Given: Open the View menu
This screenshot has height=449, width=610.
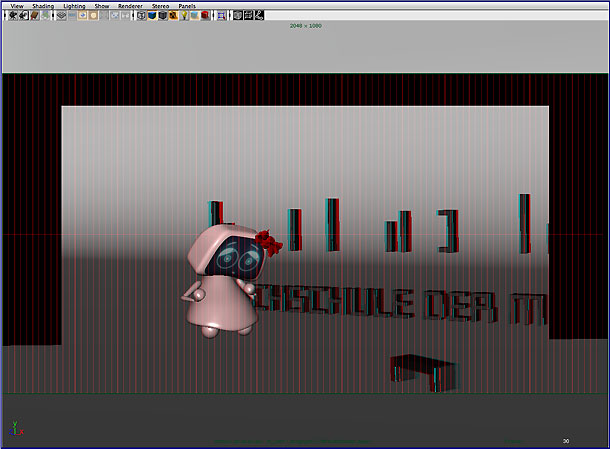Looking at the screenshot, I should [17, 6].
